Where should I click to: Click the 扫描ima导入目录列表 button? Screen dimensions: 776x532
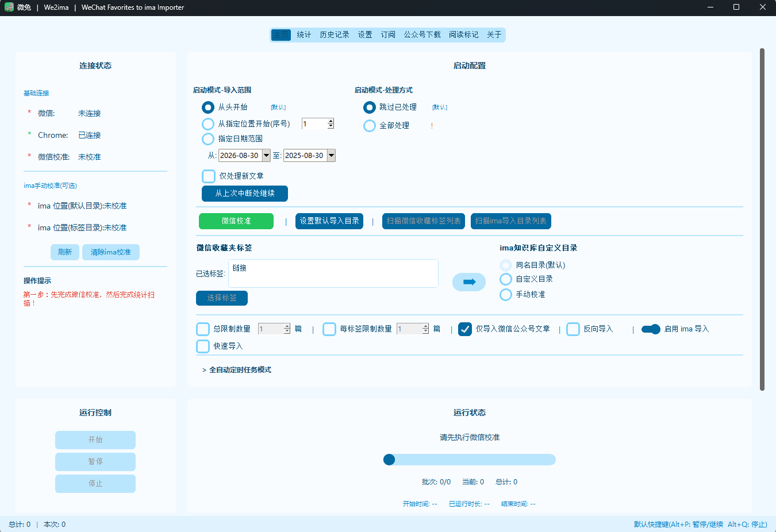click(x=511, y=221)
